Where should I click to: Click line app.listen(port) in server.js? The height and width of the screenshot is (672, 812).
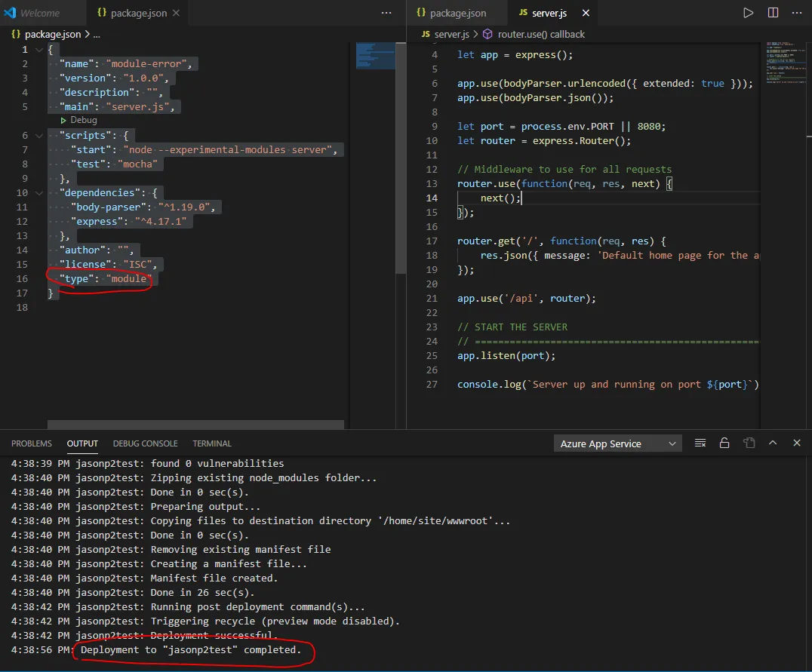[x=506, y=356]
